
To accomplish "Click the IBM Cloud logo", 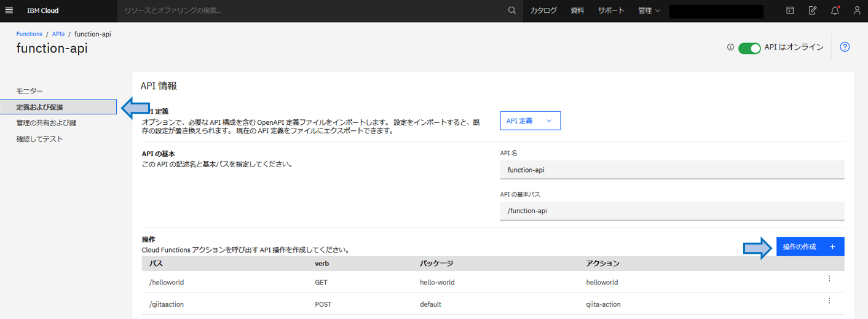I will pyautogui.click(x=42, y=10).
